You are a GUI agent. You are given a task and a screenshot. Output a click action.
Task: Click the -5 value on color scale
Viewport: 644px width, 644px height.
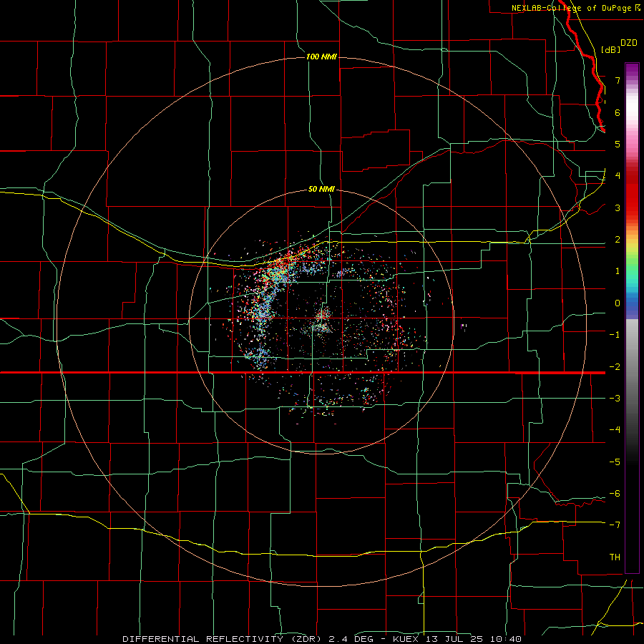coord(615,462)
